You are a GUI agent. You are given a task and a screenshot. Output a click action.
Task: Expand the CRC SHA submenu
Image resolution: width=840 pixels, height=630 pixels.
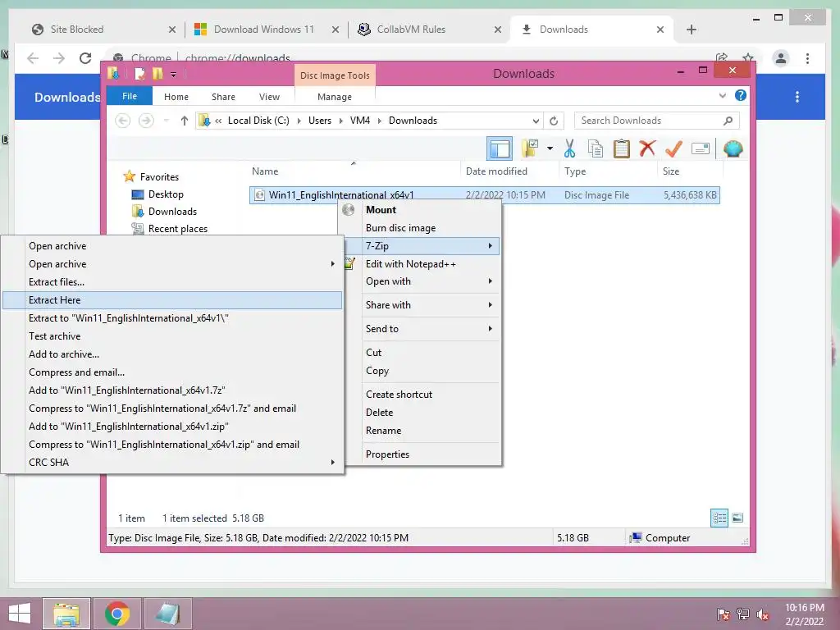[x=172, y=463]
